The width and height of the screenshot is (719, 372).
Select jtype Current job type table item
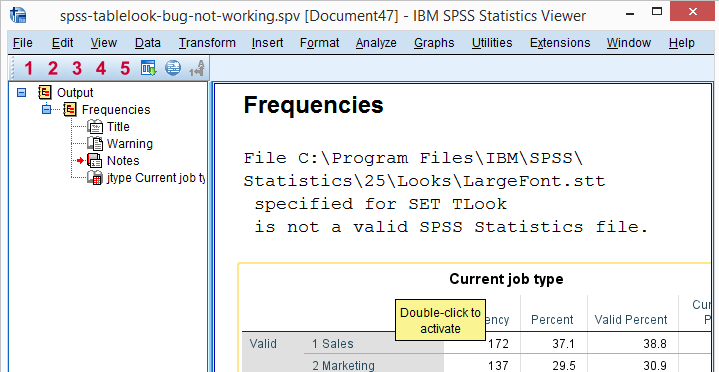155,178
